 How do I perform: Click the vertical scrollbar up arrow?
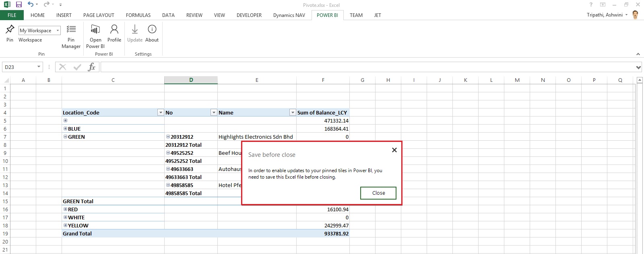tap(640, 80)
